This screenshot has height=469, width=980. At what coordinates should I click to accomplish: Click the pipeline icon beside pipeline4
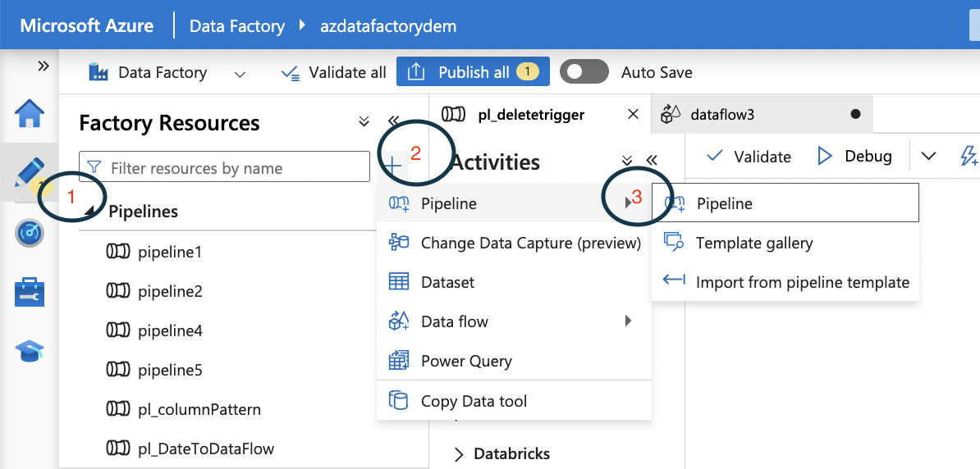(x=117, y=330)
